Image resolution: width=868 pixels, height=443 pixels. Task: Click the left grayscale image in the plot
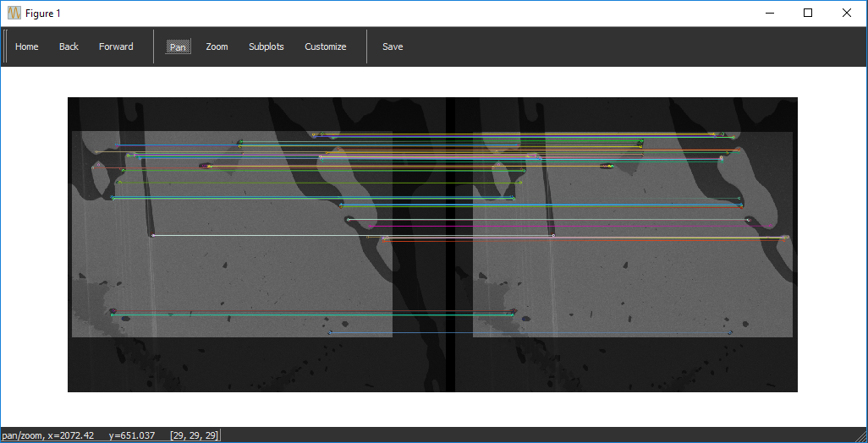(x=237, y=271)
